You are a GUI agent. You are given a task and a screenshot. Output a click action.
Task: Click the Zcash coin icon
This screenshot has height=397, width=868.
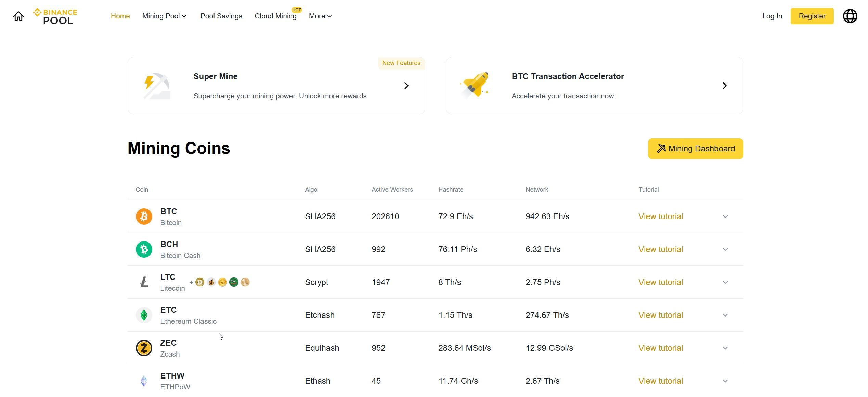pyautogui.click(x=144, y=348)
